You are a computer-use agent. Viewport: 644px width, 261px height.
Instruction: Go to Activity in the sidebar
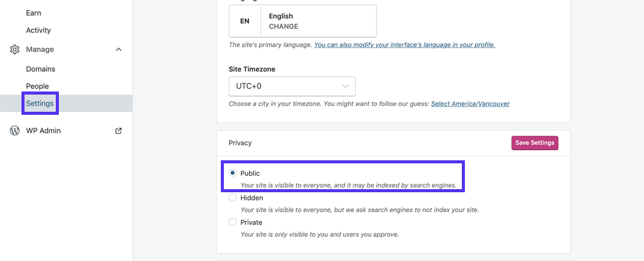38,30
